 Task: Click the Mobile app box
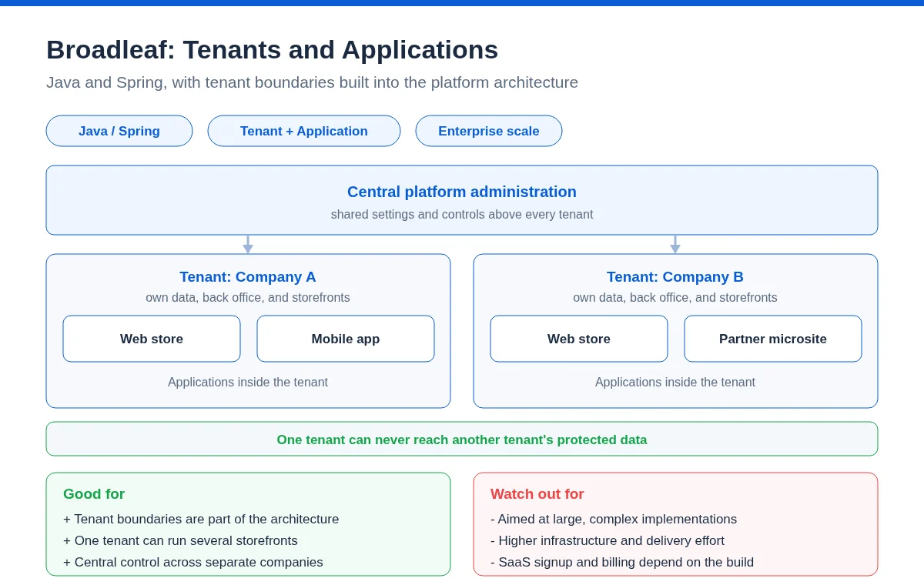tap(346, 339)
